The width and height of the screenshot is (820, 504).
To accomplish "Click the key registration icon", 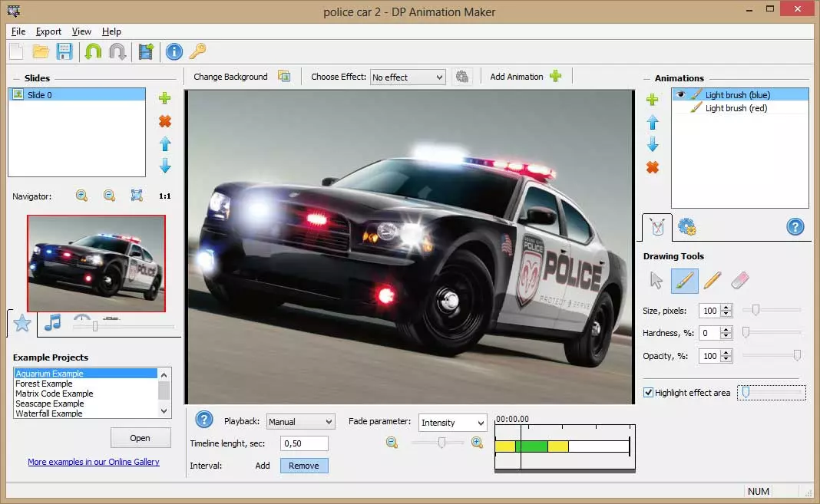I will 197,51.
